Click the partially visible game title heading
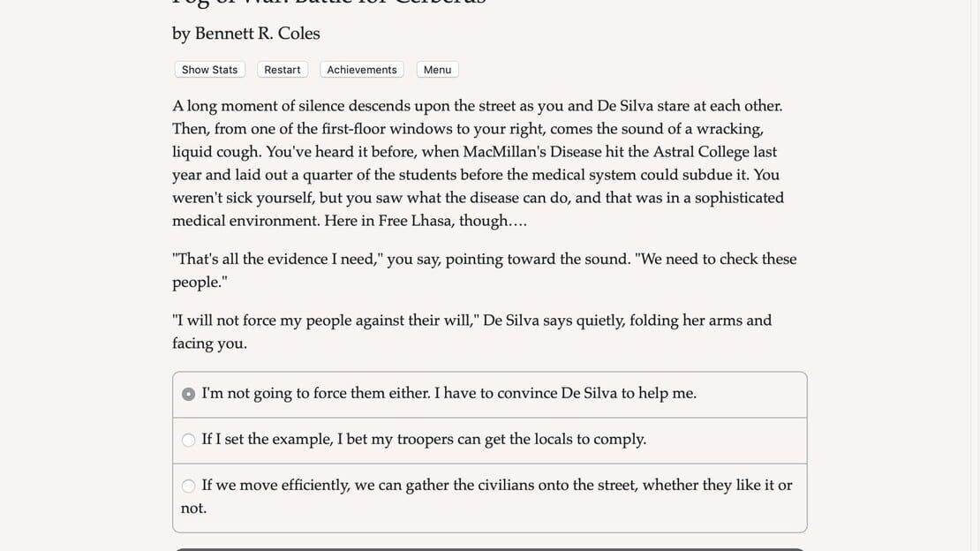Image resolution: width=980 pixels, height=551 pixels. (x=329, y=4)
